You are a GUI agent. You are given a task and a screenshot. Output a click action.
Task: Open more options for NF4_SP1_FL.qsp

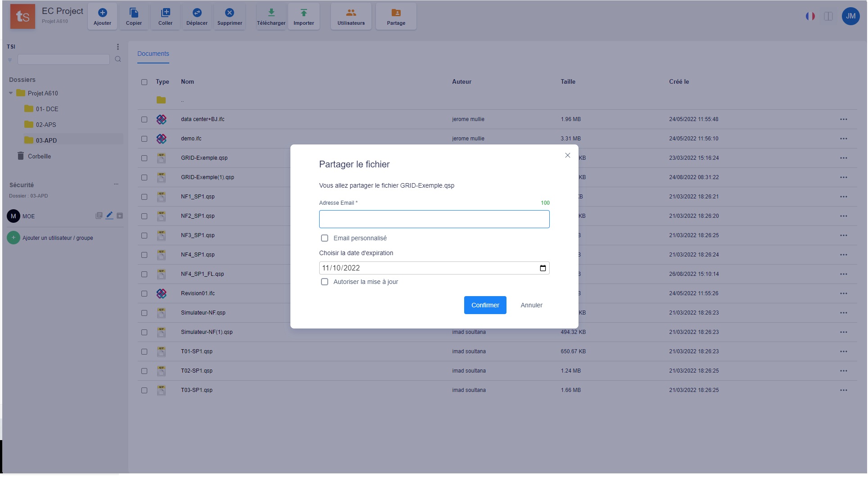[843, 274]
